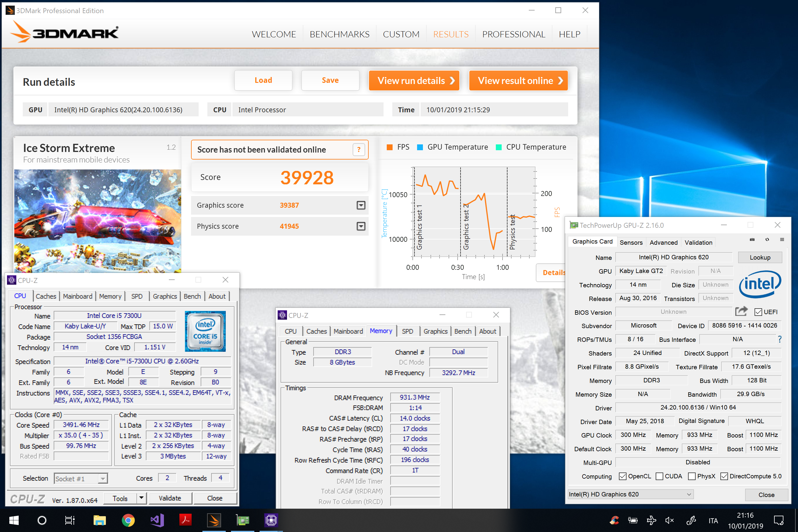Image resolution: width=798 pixels, height=532 pixels.
Task: Open the Bench tab in CPU-Z processor window
Action: click(192, 296)
